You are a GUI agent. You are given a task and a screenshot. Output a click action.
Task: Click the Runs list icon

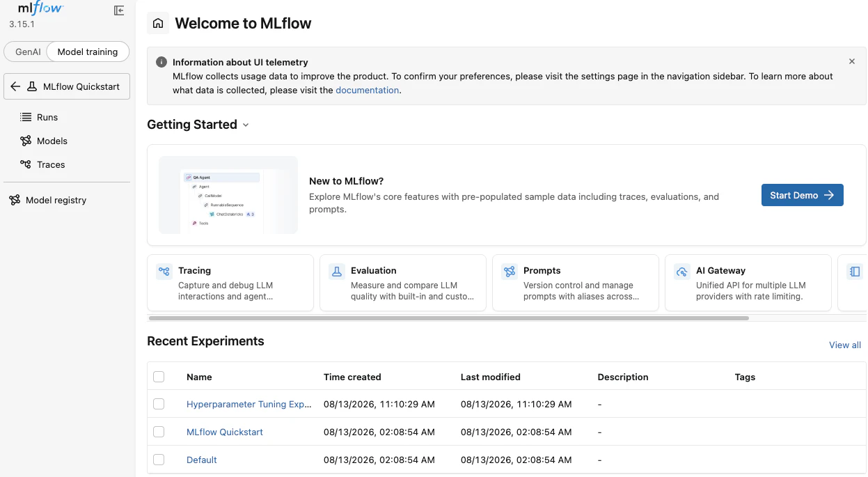[x=26, y=117]
